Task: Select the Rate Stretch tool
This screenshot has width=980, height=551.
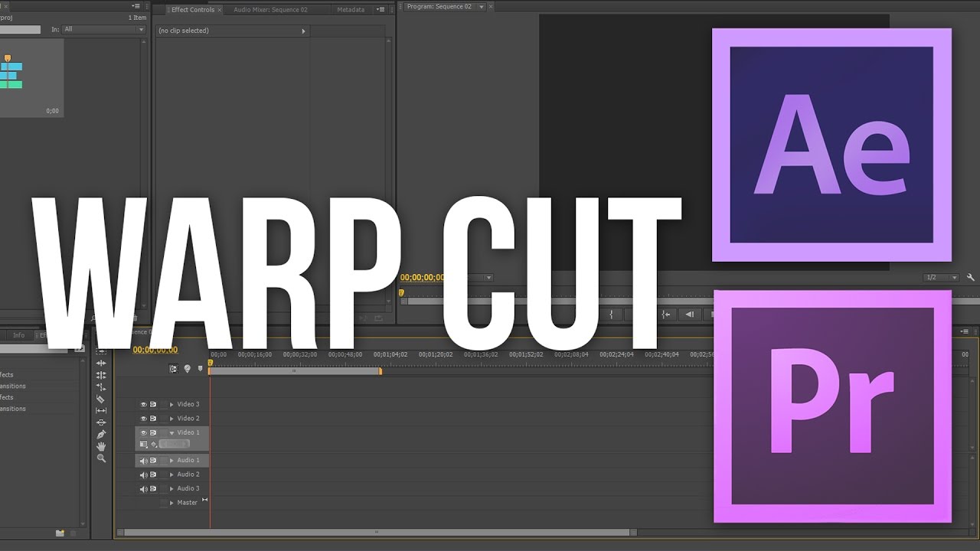Action: coord(101,386)
